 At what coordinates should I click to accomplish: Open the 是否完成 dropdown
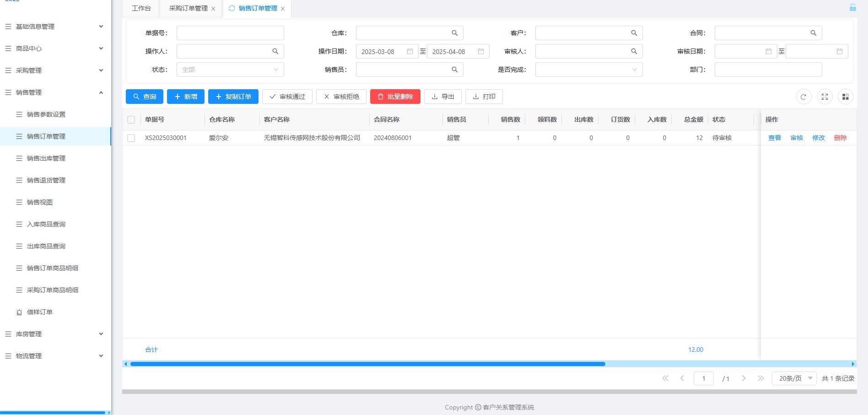(x=589, y=70)
